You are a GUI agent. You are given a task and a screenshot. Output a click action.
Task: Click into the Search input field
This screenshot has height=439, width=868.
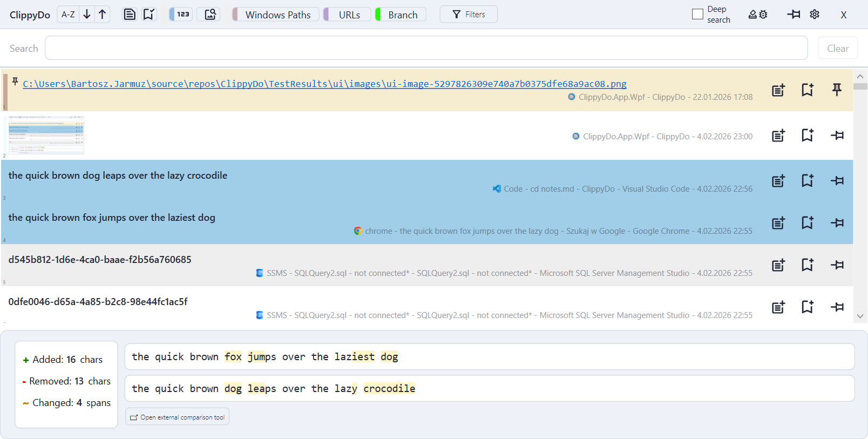pos(426,48)
